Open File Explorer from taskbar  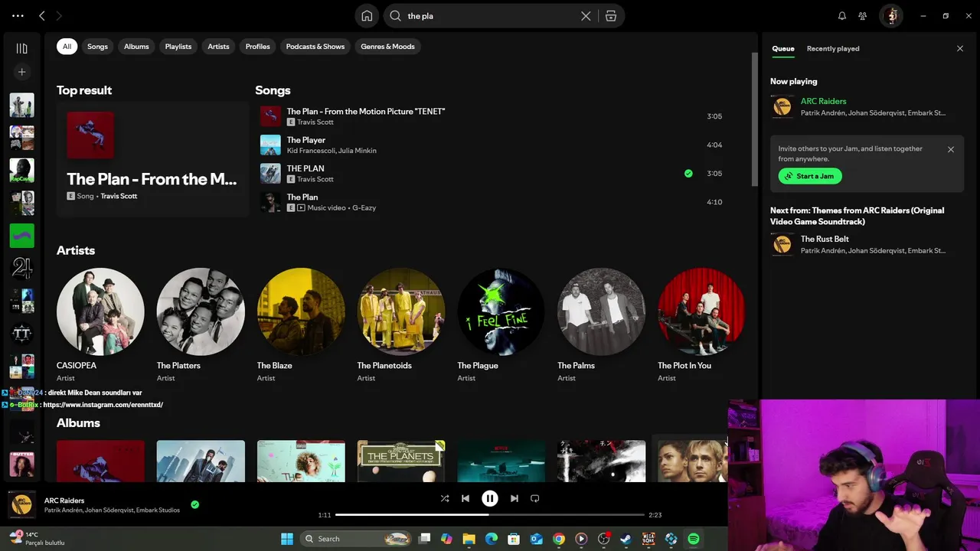(x=469, y=539)
